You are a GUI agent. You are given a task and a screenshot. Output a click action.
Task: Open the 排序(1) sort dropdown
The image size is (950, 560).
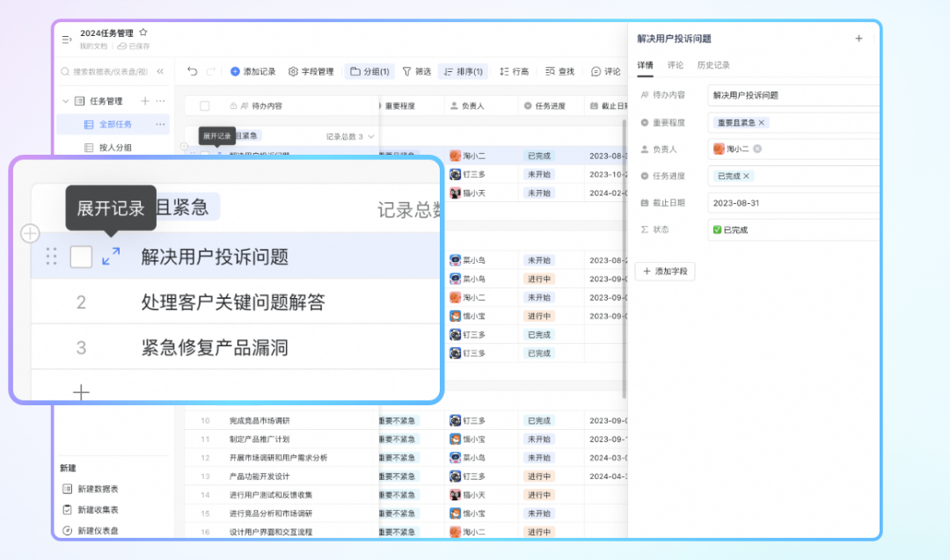(463, 71)
